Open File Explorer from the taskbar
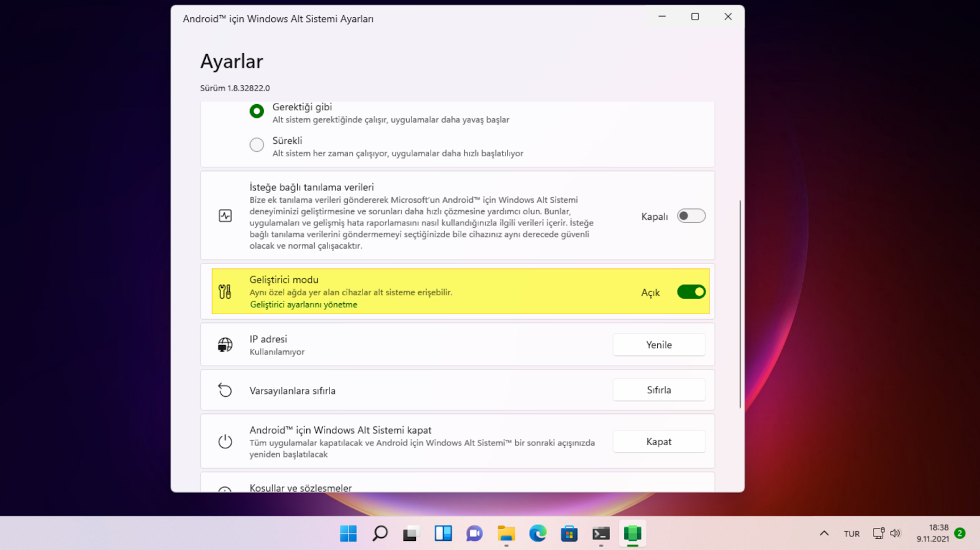 pyautogui.click(x=506, y=533)
